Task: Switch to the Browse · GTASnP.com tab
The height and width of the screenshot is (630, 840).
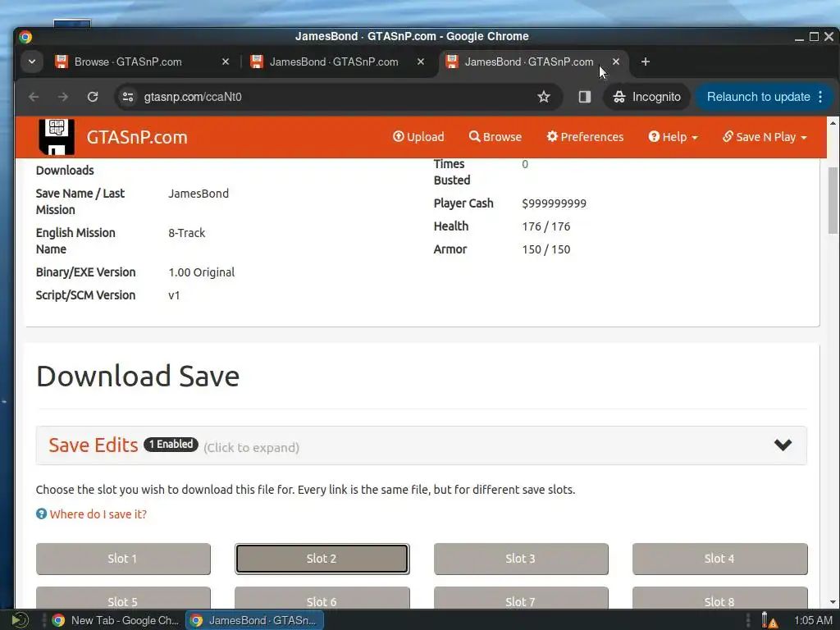Action: (128, 62)
